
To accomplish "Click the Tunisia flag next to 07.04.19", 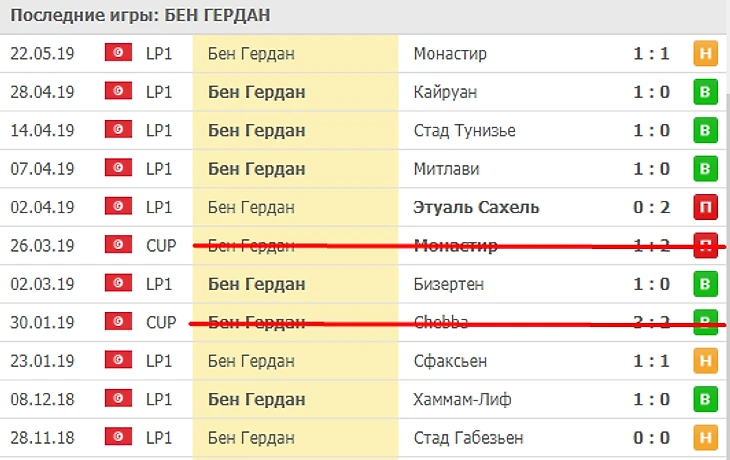I will pyautogui.click(x=119, y=169).
